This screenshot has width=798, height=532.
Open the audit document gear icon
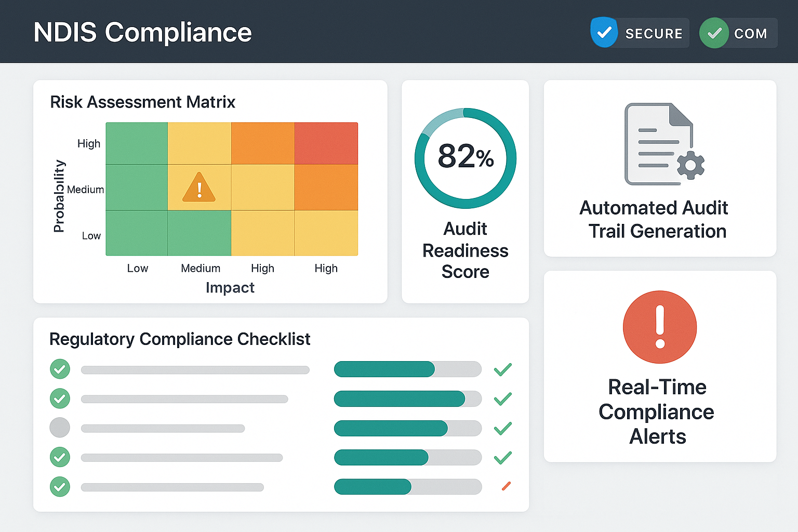point(691,166)
